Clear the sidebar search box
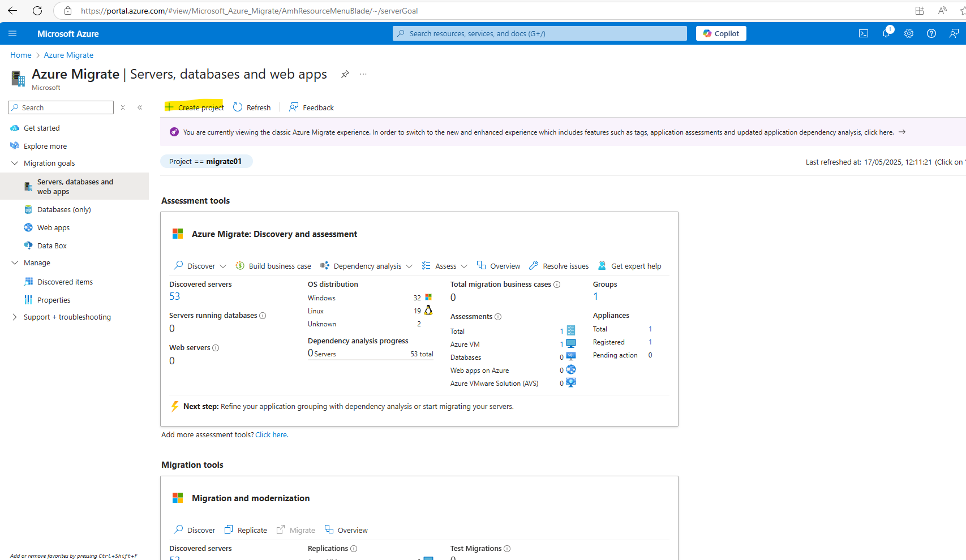Image resolution: width=966 pixels, height=560 pixels. tap(123, 107)
